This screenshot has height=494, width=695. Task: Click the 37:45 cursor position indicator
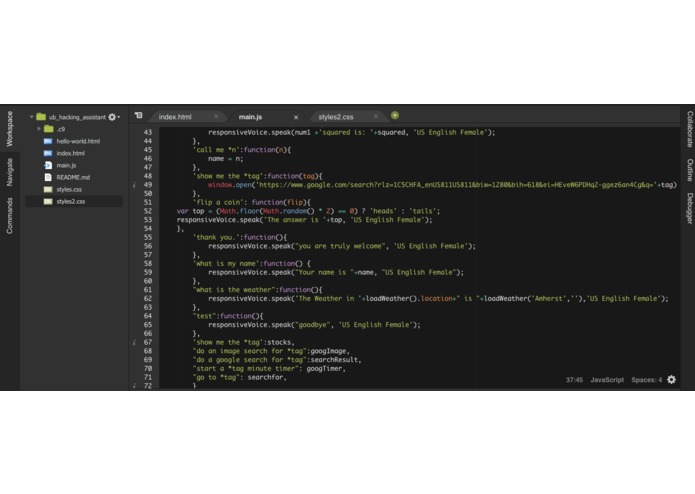[x=574, y=380]
